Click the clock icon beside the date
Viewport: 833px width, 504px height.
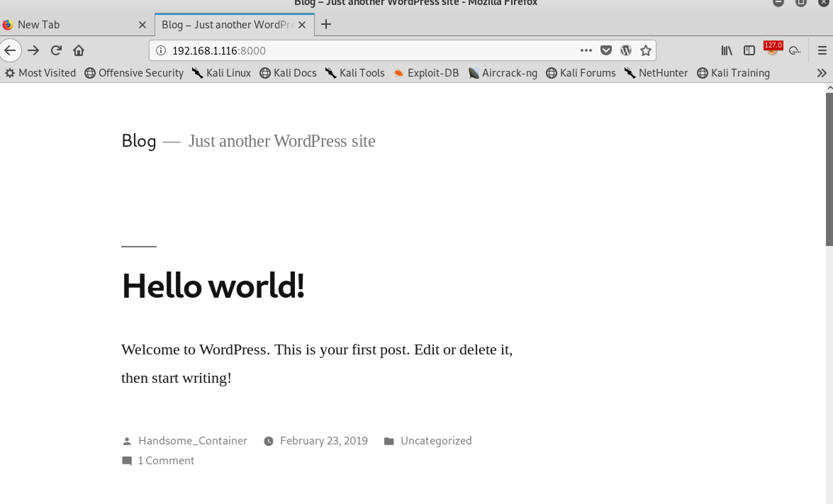point(269,441)
